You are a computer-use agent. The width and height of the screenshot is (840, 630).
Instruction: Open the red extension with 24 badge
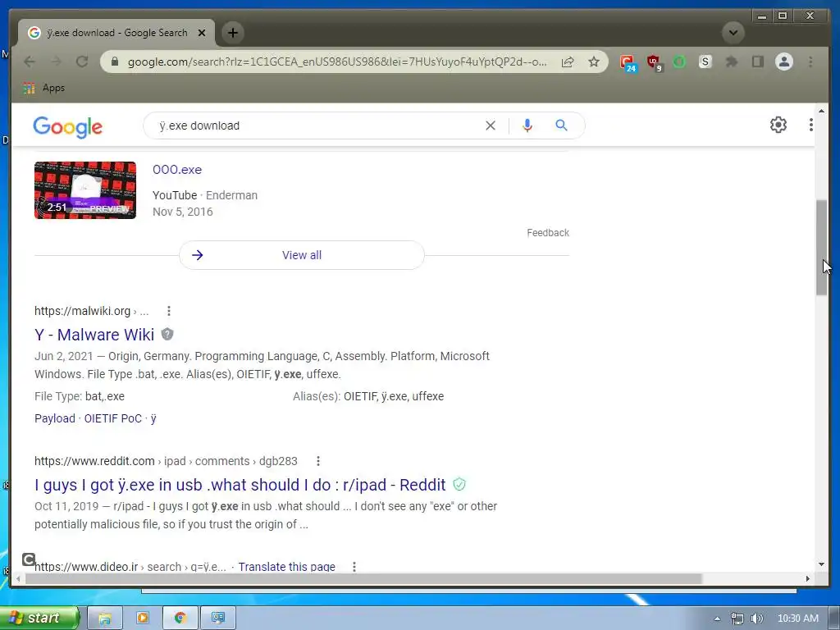pyautogui.click(x=628, y=62)
